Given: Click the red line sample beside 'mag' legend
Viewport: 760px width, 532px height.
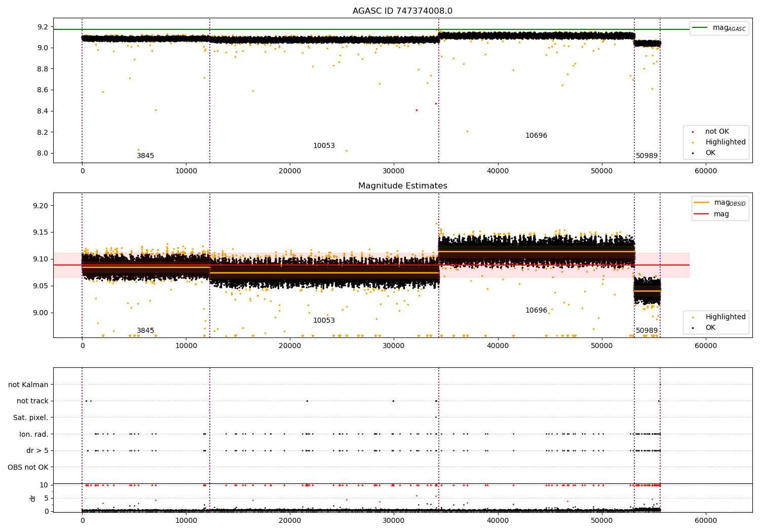Looking at the screenshot, I should 702,214.
